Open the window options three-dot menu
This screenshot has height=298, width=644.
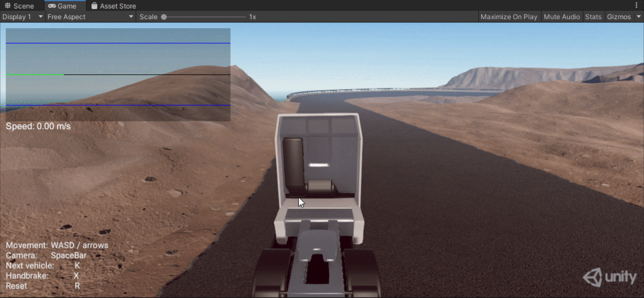[x=637, y=5]
